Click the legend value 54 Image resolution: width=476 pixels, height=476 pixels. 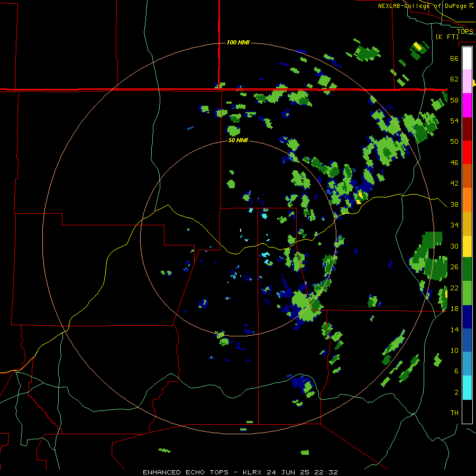click(454, 121)
